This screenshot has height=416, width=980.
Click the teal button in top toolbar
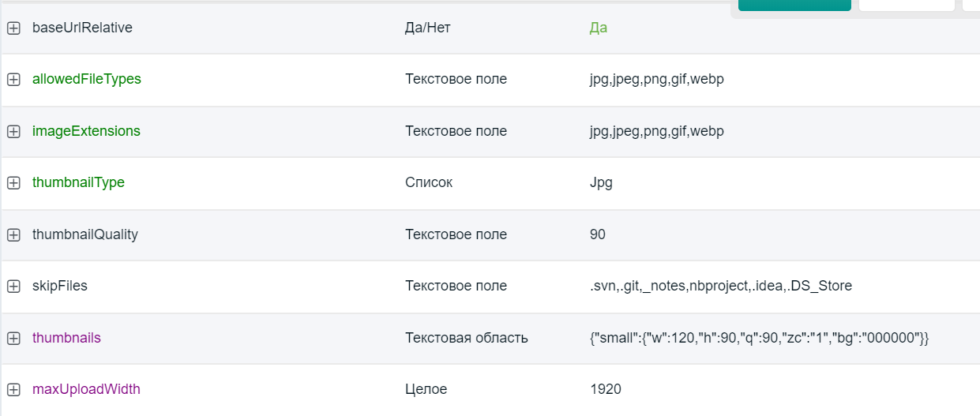pyautogui.click(x=794, y=5)
